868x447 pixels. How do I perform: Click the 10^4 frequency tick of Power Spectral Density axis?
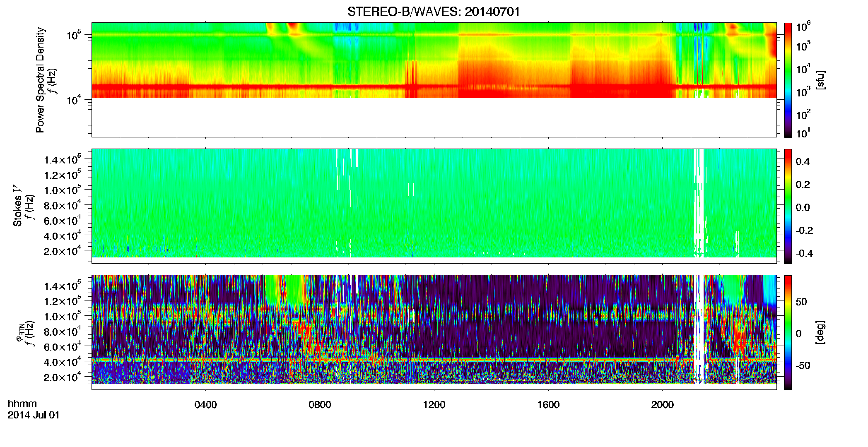point(74,99)
